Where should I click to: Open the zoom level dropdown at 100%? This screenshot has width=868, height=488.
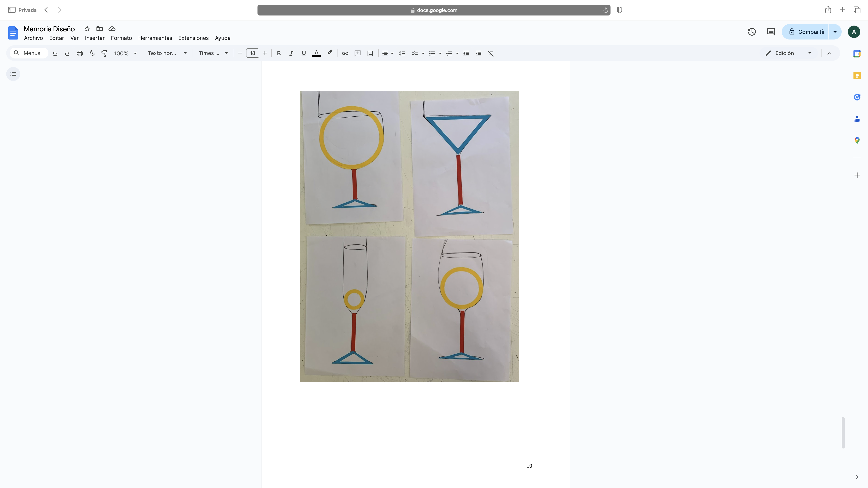125,53
